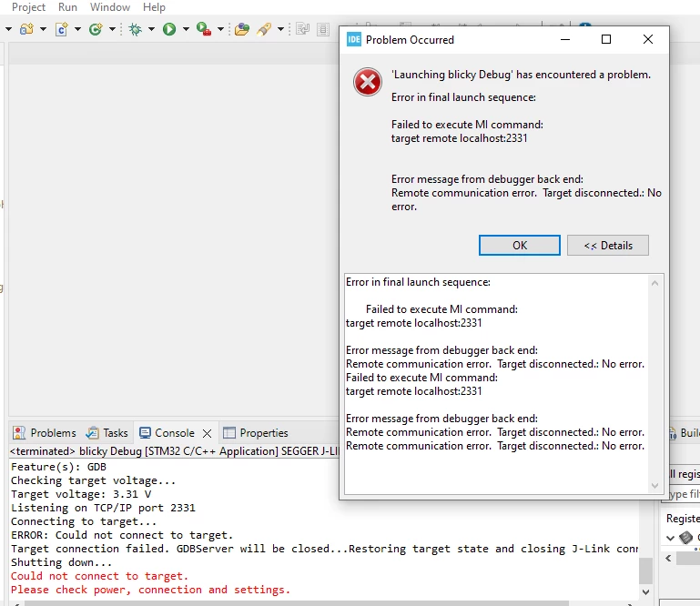Click the console scroll-down arrow
The image size is (700, 606).
(645, 592)
